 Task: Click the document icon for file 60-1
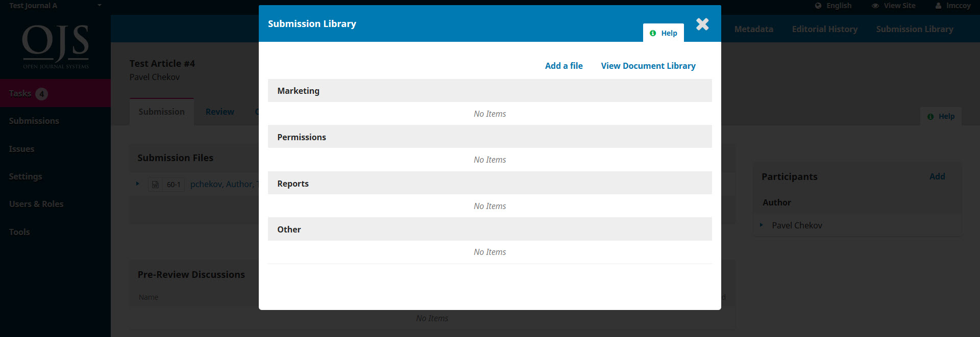tap(155, 185)
